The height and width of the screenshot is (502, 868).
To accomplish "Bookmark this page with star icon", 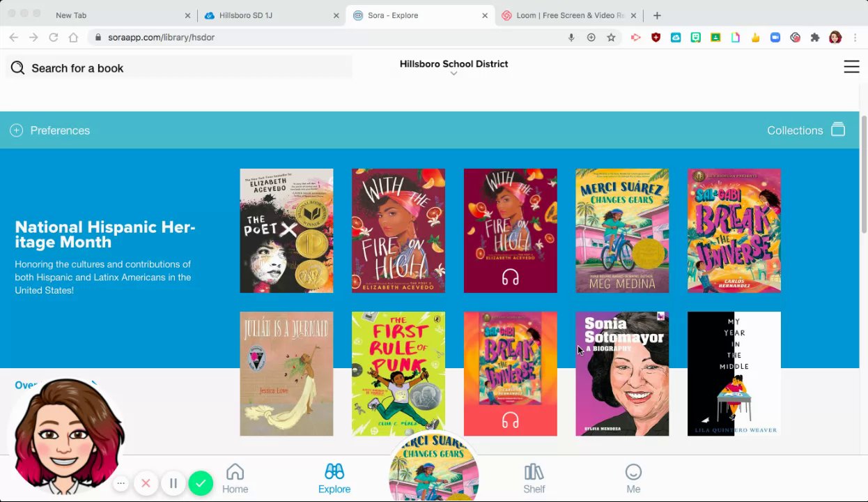I will click(611, 38).
